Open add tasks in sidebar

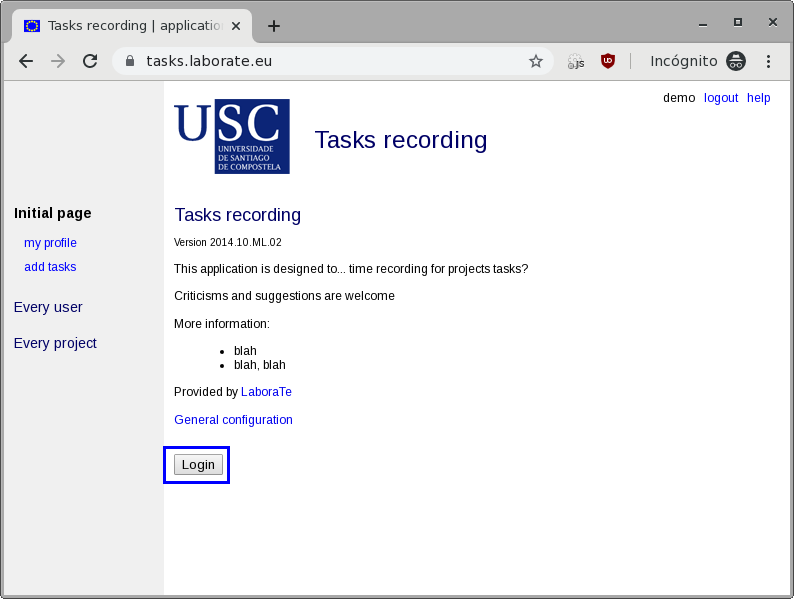50,267
